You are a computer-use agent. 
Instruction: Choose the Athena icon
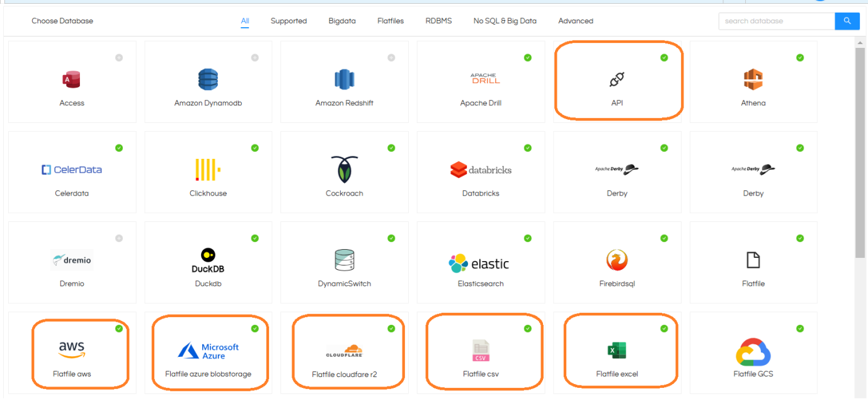pyautogui.click(x=753, y=79)
